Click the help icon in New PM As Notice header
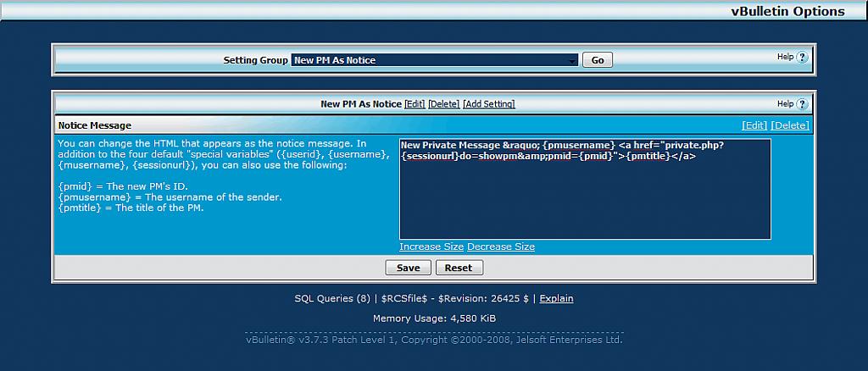 pos(802,104)
